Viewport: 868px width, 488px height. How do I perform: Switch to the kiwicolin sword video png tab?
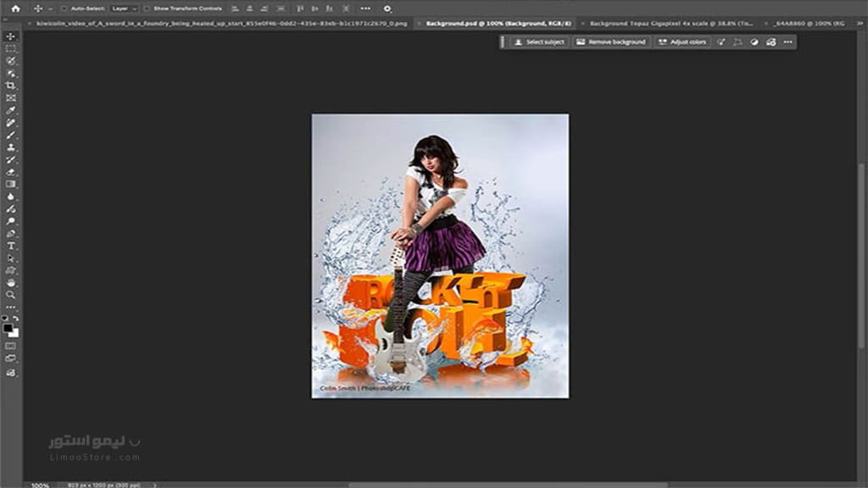click(221, 23)
